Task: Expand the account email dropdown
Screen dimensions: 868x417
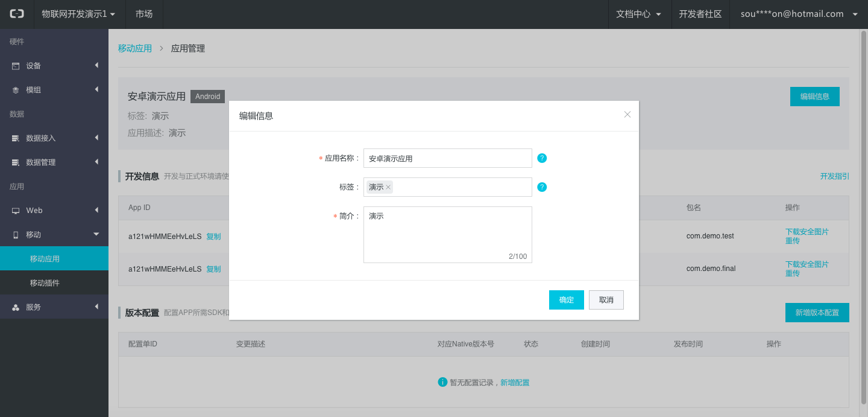Action: [x=799, y=14]
